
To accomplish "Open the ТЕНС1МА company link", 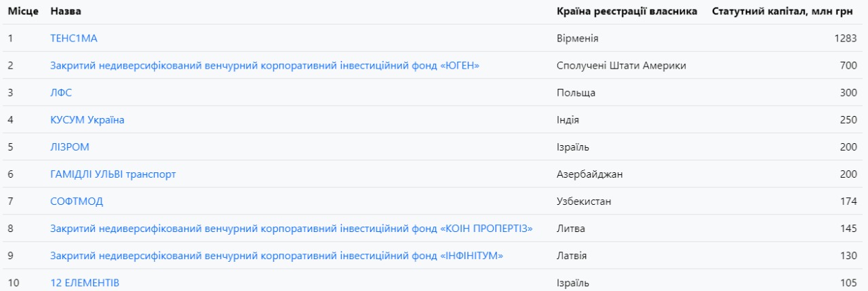I will 74,39.
